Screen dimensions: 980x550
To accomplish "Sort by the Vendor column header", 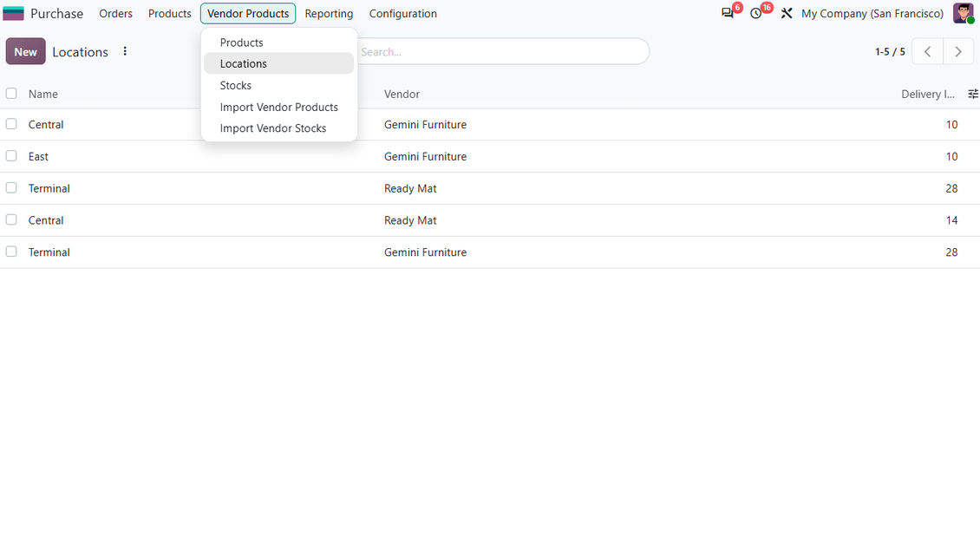I will [x=402, y=94].
